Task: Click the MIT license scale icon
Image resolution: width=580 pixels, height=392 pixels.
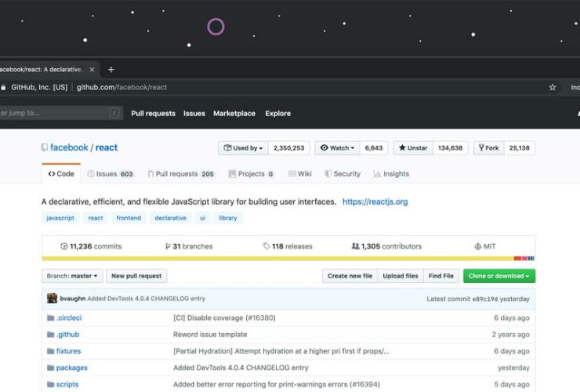Action: pos(477,246)
